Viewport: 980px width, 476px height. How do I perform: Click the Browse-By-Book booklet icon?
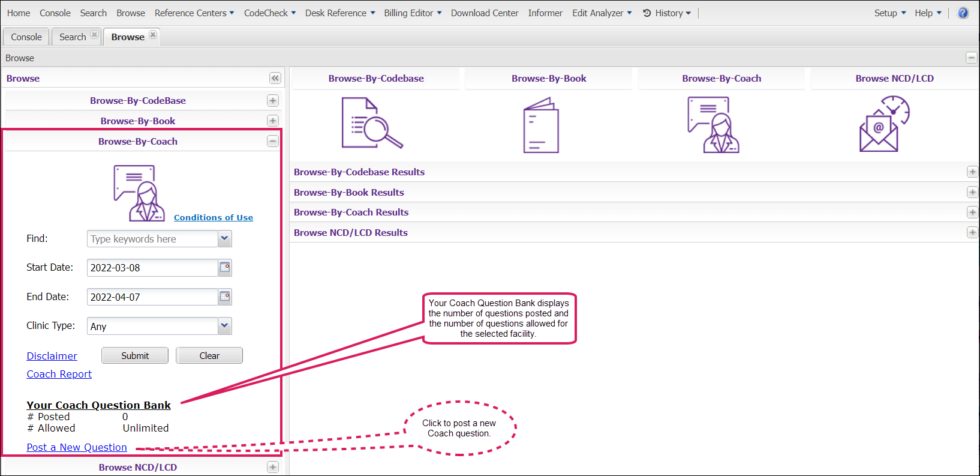(541, 126)
